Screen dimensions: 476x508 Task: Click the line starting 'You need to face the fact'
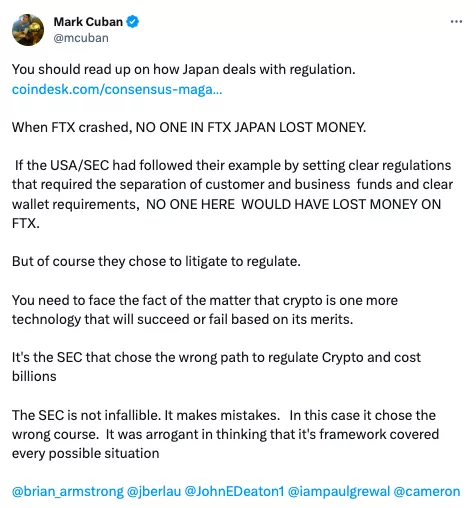tap(205, 300)
